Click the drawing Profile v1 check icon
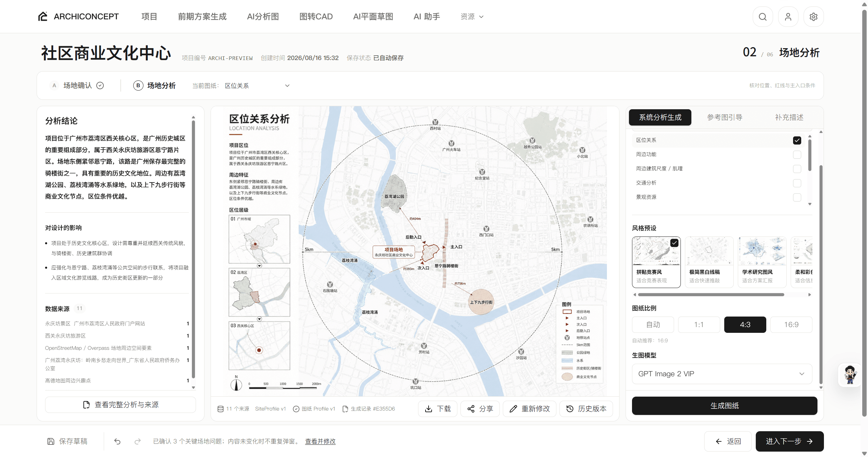The width and height of the screenshot is (868, 457). tap(296, 409)
